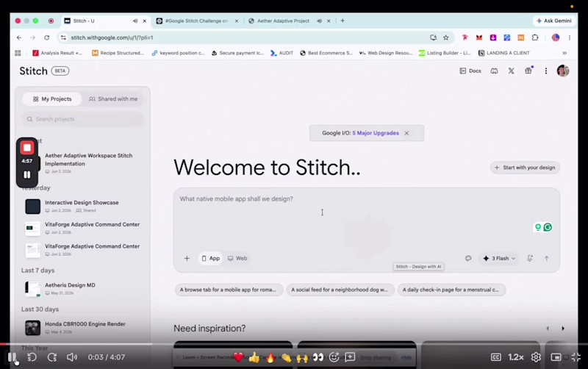Open the gift icon in Stitch header

click(528, 71)
